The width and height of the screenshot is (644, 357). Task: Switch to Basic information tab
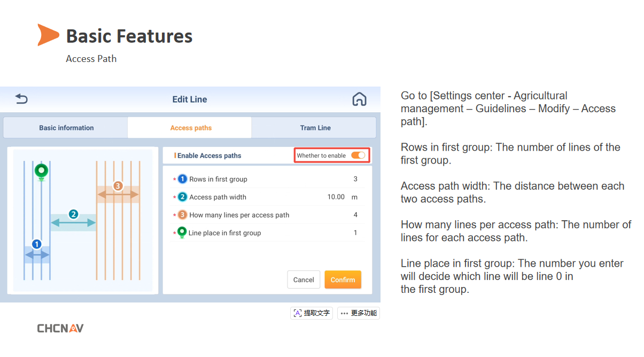tap(66, 128)
